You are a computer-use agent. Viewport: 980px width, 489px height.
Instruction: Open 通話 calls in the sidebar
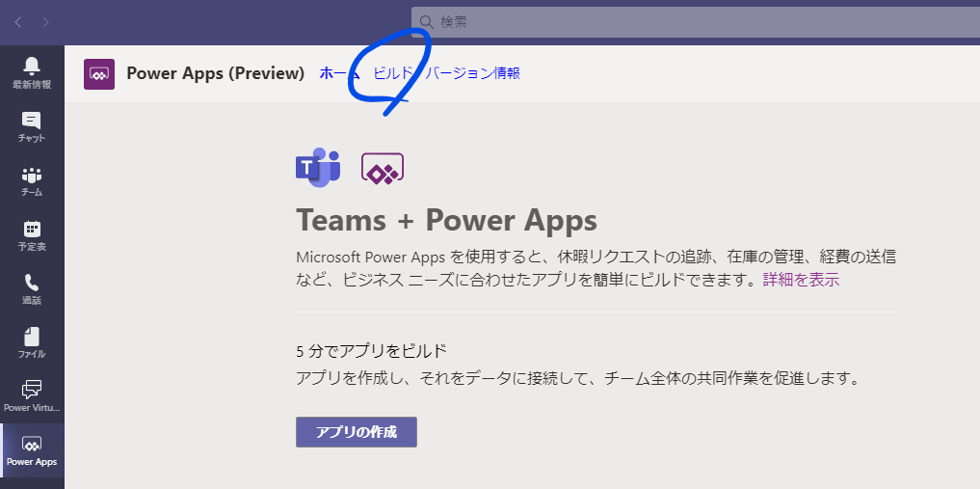click(32, 289)
